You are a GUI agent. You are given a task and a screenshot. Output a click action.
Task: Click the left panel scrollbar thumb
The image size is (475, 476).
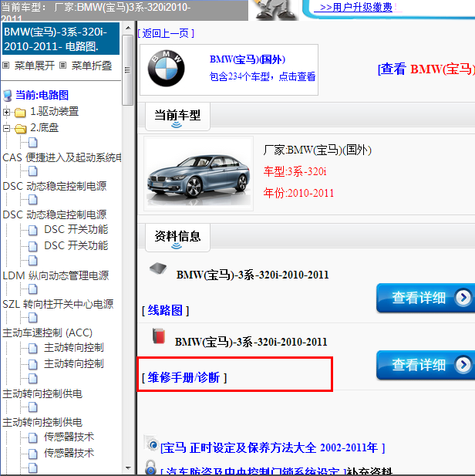point(128,70)
